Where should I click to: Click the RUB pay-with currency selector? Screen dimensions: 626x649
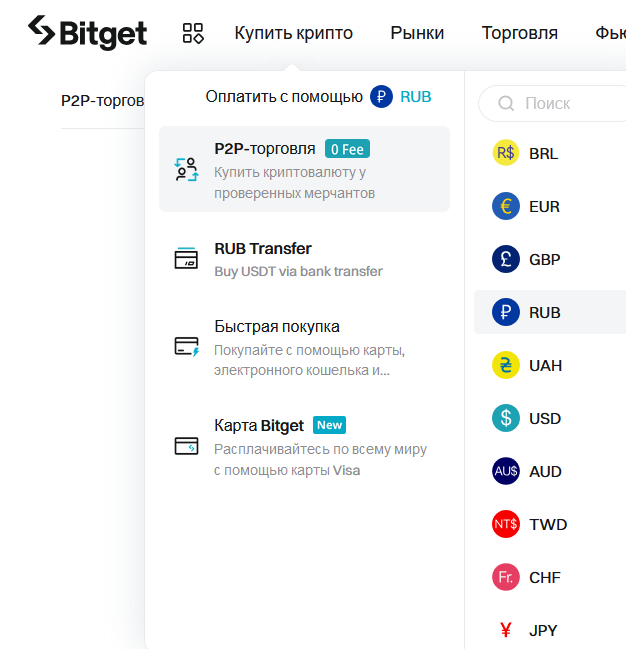click(401, 96)
